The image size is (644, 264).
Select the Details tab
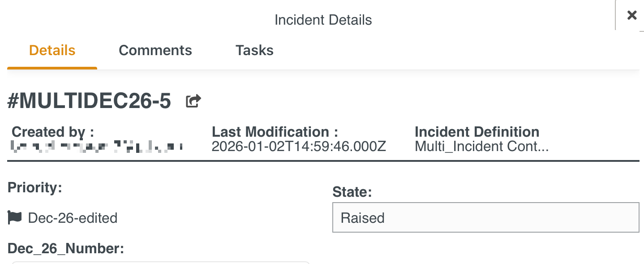coord(52,50)
